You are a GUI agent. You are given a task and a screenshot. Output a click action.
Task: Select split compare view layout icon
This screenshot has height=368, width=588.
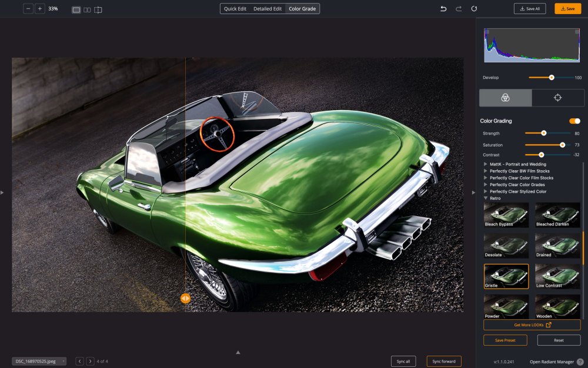pyautogui.click(x=98, y=10)
